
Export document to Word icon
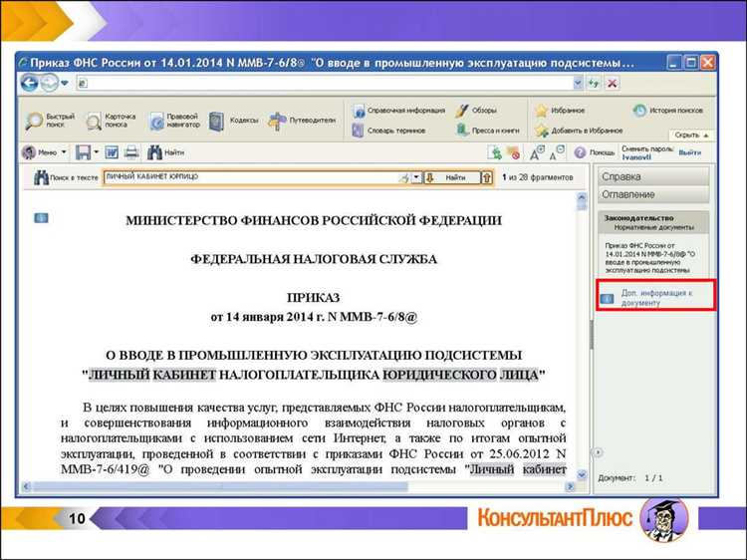point(112,152)
